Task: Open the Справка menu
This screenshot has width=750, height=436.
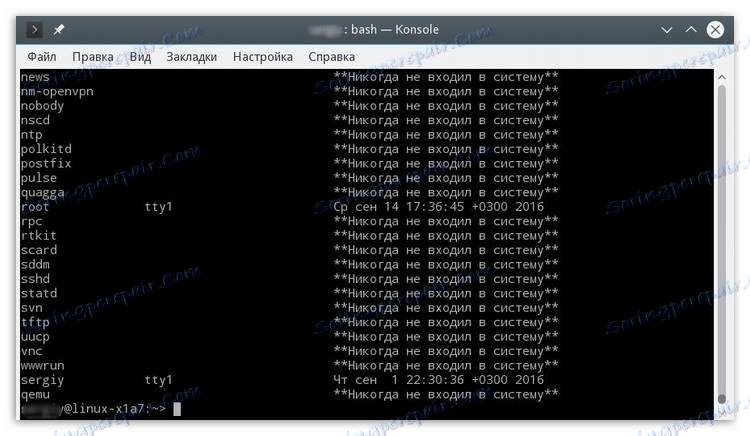Action: 331,57
